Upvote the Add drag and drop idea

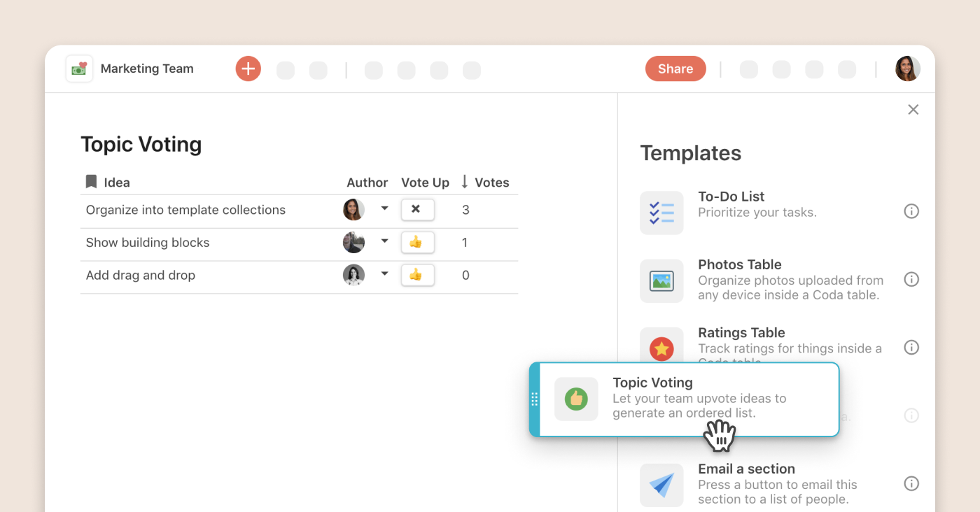click(417, 275)
